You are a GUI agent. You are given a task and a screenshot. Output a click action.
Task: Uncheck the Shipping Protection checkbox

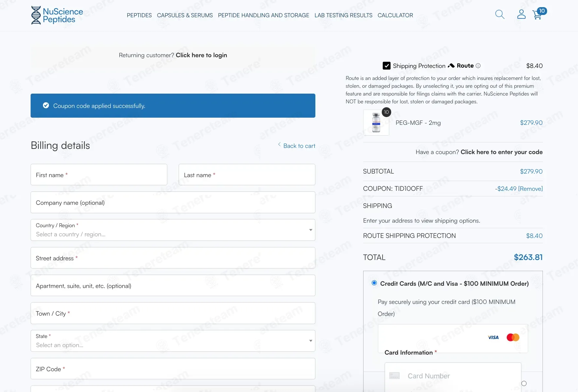[x=387, y=66]
